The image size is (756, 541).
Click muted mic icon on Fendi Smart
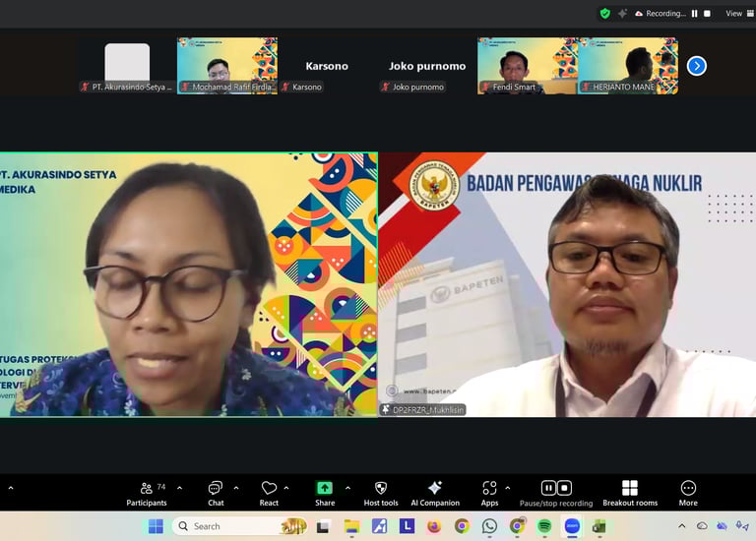pyautogui.click(x=485, y=88)
